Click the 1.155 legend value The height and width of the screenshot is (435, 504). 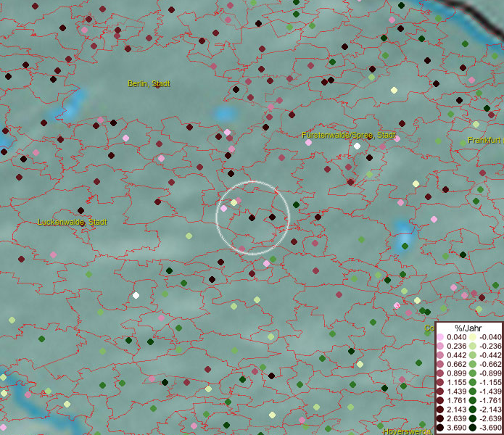click(456, 382)
